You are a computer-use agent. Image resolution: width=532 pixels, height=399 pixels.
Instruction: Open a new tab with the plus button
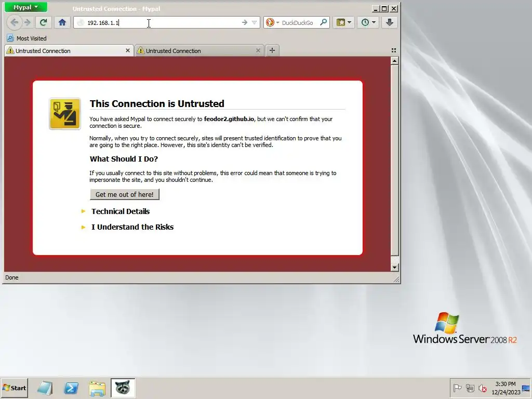click(272, 50)
